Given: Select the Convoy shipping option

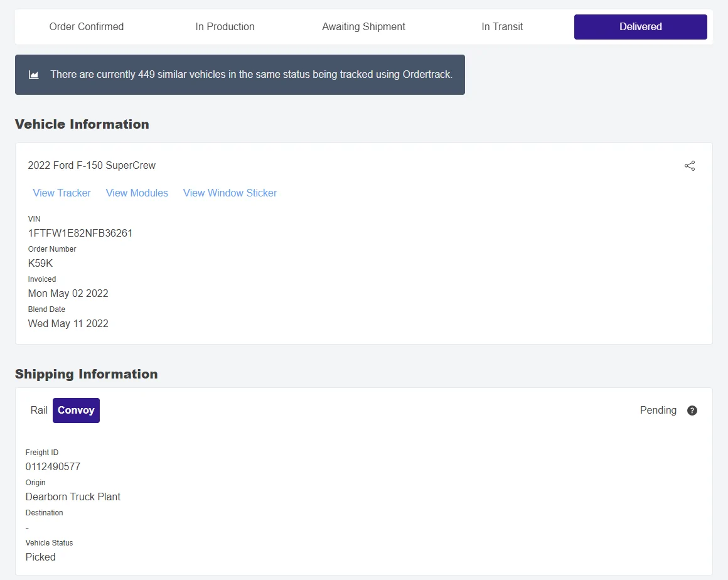Looking at the screenshot, I should (x=76, y=411).
